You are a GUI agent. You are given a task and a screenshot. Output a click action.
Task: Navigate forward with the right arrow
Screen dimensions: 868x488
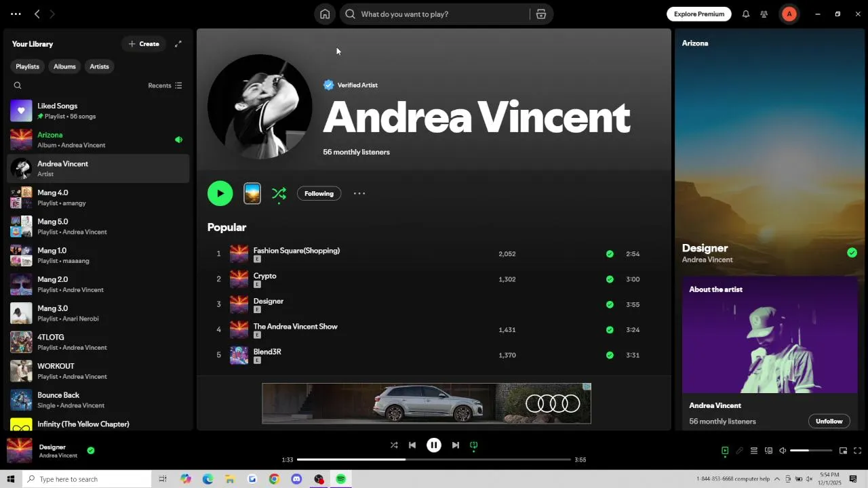pyautogui.click(x=52, y=14)
